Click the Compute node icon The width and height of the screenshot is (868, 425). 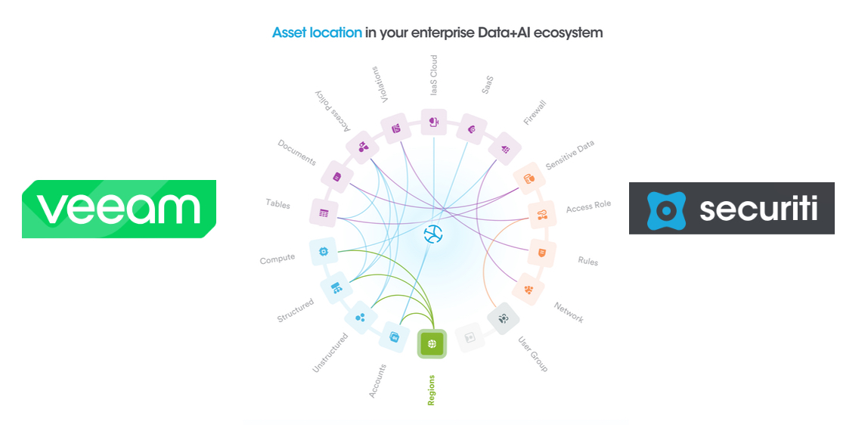coord(324,252)
